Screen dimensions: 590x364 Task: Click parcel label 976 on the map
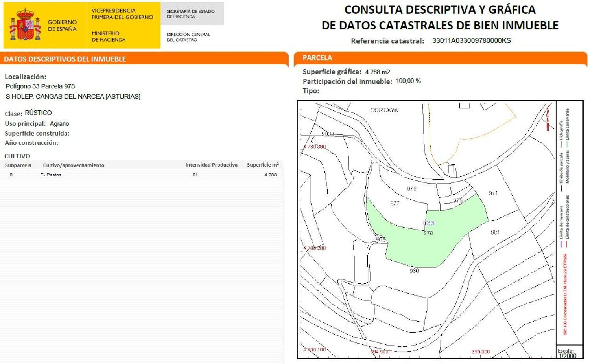click(x=411, y=189)
